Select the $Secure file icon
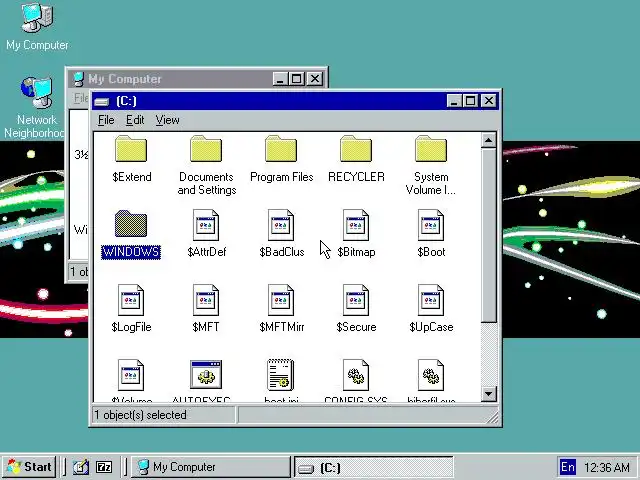The width and height of the screenshot is (640, 480). (x=356, y=300)
